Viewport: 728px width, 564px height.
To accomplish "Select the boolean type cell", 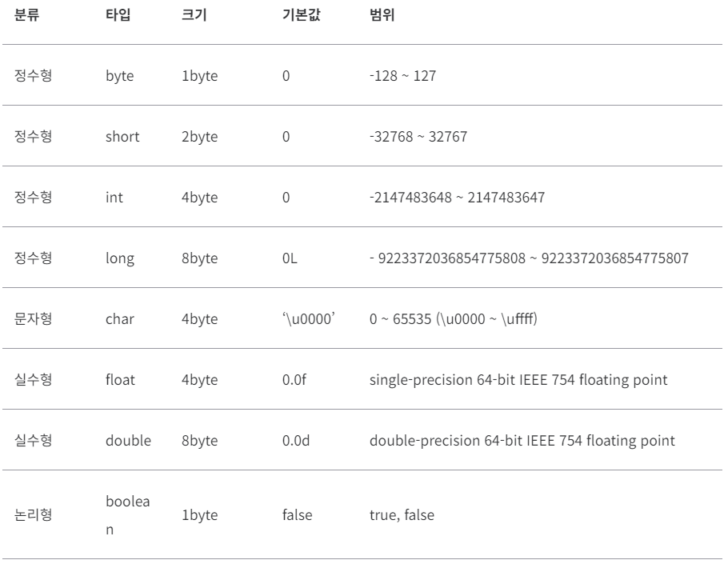I will (x=128, y=515).
